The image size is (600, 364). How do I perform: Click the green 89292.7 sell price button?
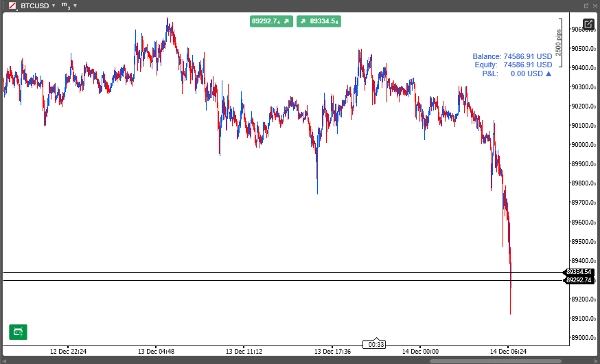[x=271, y=21]
